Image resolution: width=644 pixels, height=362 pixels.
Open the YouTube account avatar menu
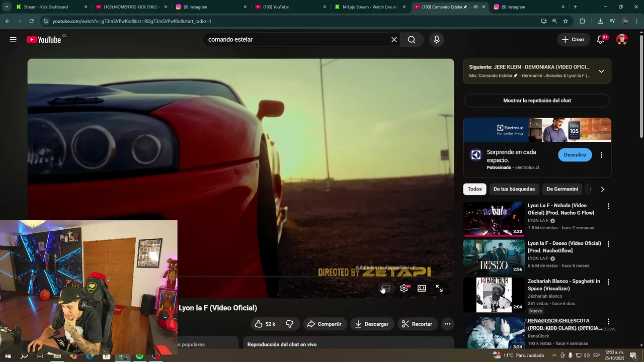click(622, 40)
